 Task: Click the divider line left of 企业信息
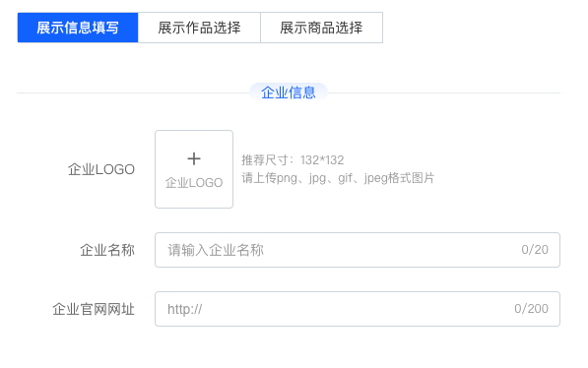[133, 92]
